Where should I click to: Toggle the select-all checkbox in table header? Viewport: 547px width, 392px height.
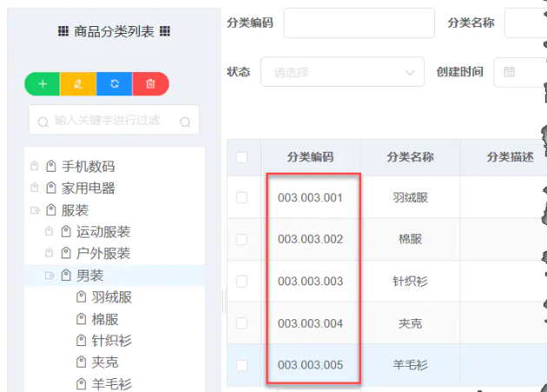coord(241,157)
